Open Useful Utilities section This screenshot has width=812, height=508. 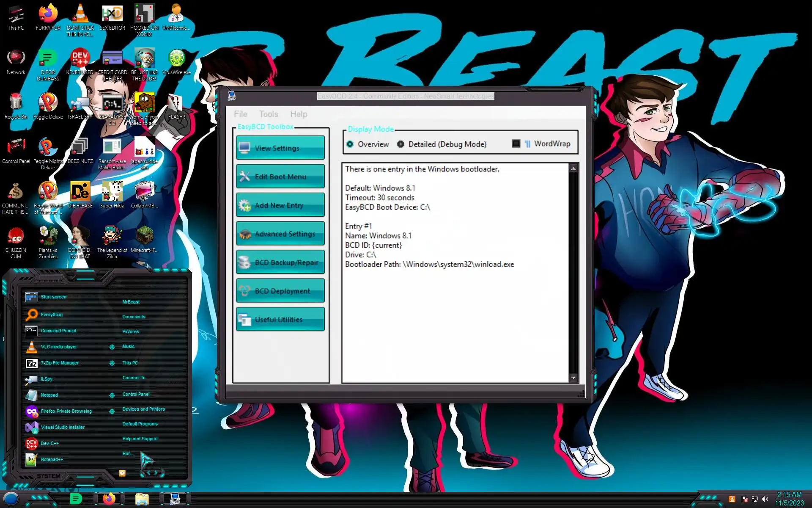pyautogui.click(x=280, y=320)
